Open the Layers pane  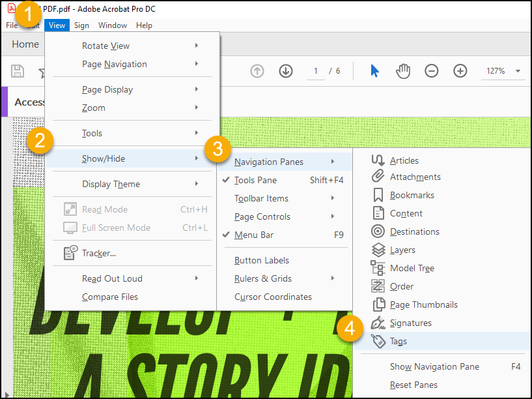coord(442,250)
